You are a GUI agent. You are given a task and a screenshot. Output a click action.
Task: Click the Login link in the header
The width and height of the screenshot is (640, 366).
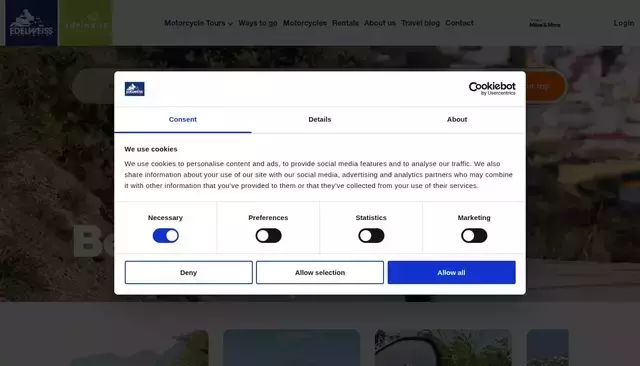pos(624,23)
